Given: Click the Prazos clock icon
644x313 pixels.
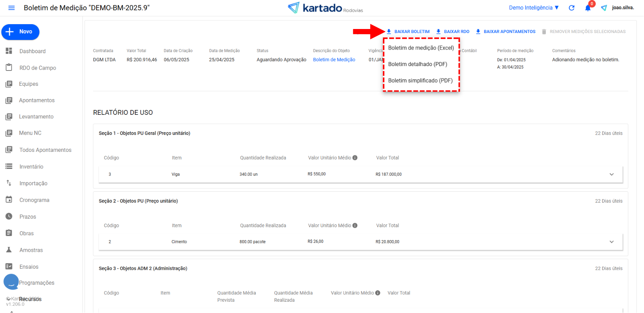Looking at the screenshot, I should click(9, 216).
